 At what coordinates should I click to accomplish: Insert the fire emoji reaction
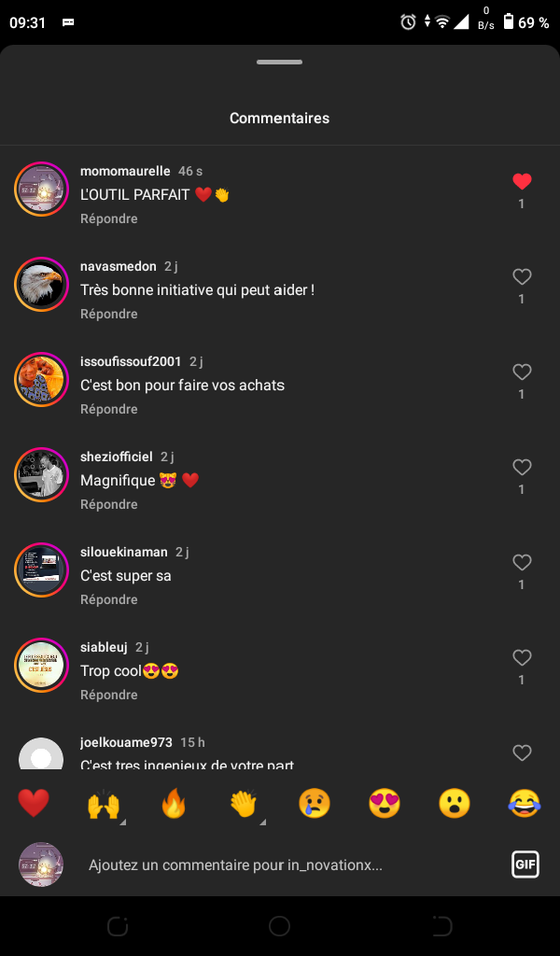click(174, 803)
